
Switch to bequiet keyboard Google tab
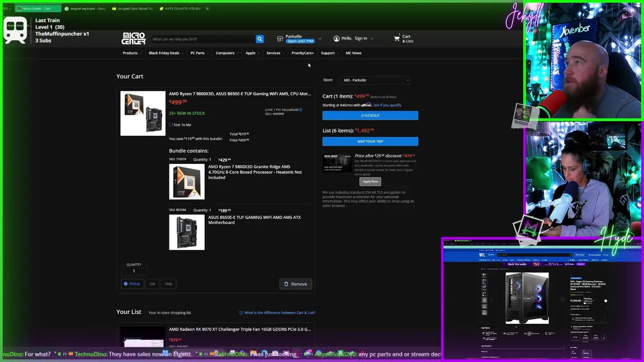click(86, 9)
